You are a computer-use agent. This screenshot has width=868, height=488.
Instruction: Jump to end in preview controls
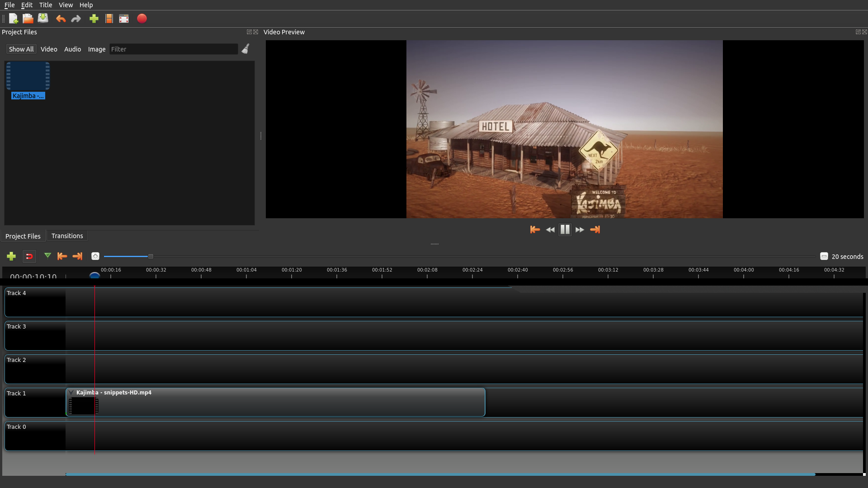click(595, 230)
